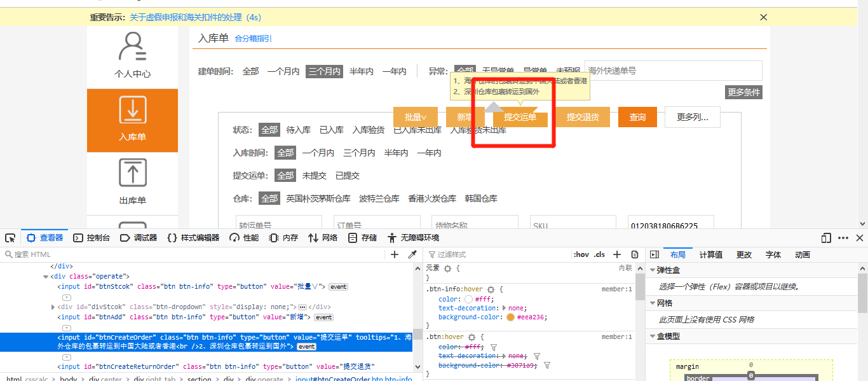This screenshot has height=381, width=868.
Task: Focus the 搜索 HTML search field
Action: pyautogui.click(x=191, y=254)
